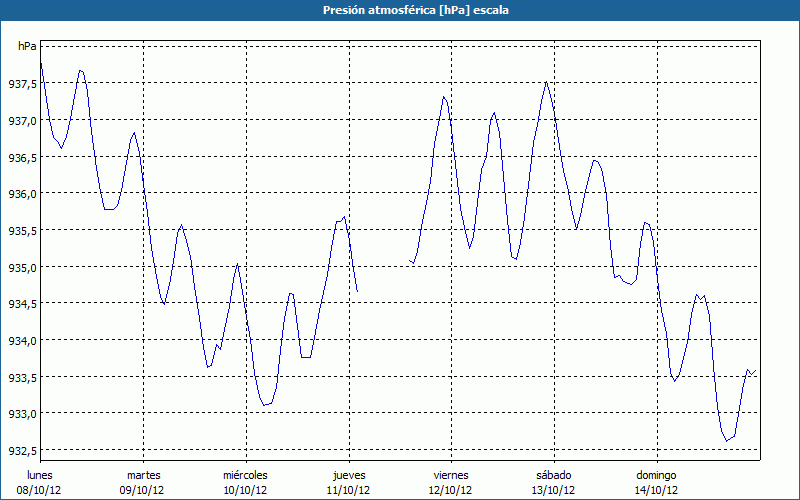
Task: Click the lowest curve point after domingo
Action: tap(727, 441)
